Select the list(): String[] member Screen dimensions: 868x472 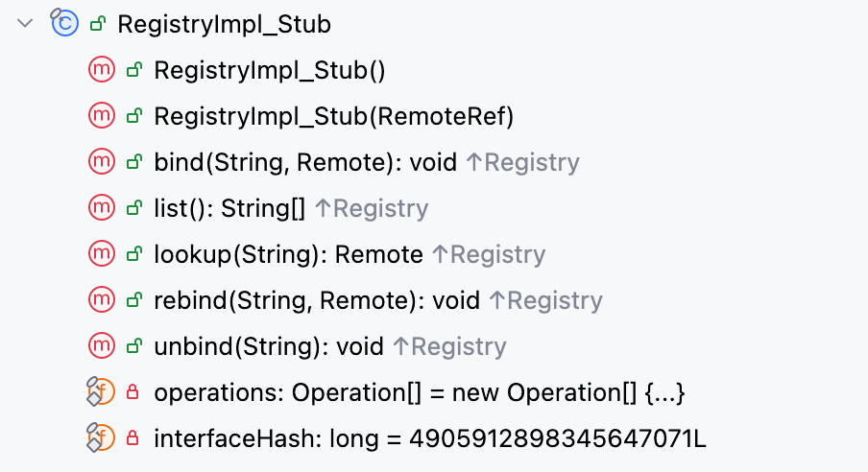click(x=229, y=208)
